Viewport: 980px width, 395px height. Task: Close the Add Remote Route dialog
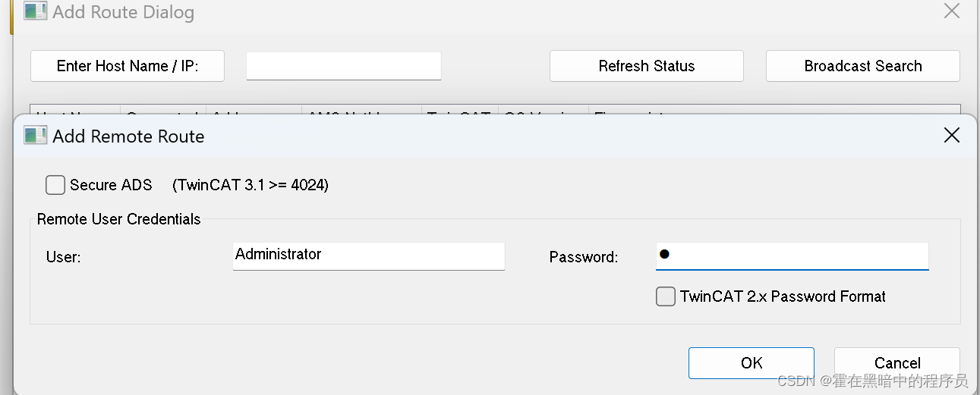951,136
